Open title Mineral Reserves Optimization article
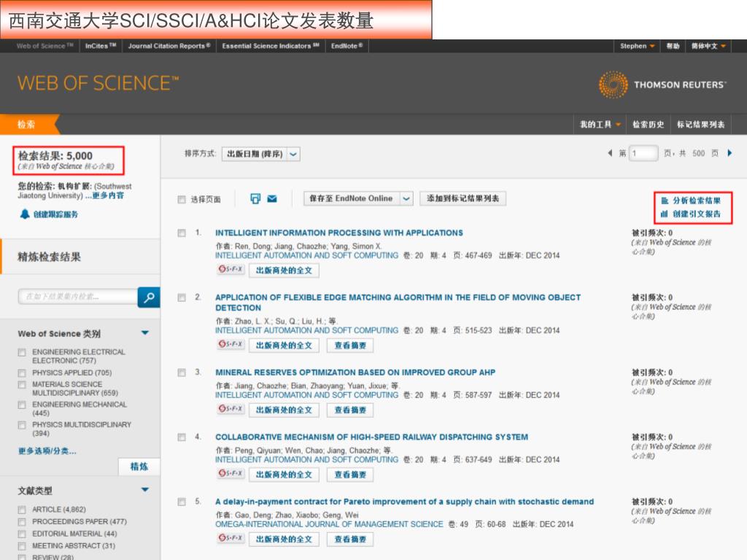The image size is (747, 560). [x=355, y=373]
